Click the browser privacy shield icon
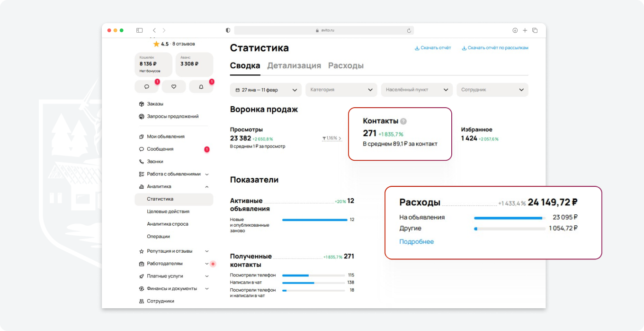This screenshot has height=331, width=644. point(228,30)
